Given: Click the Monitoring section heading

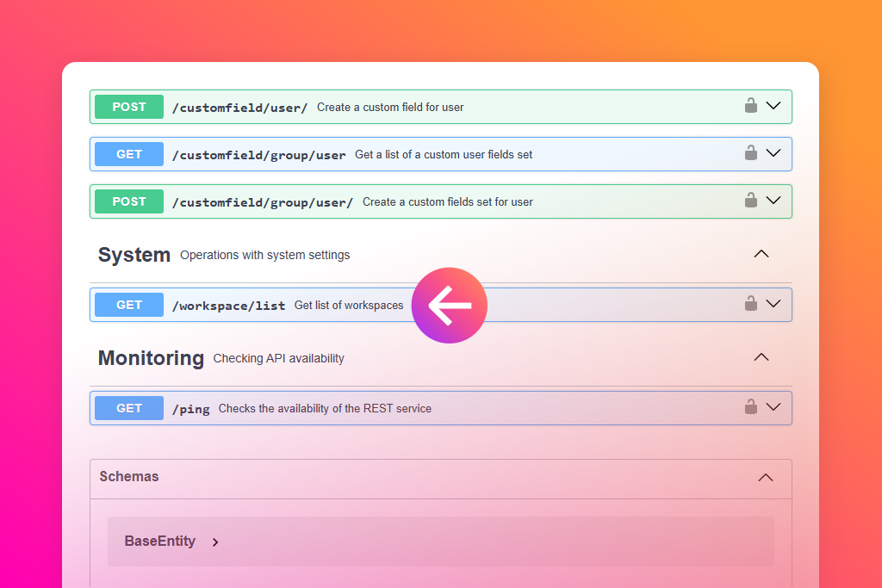Looking at the screenshot, I should pyautogui.click(x=151, y=358).
